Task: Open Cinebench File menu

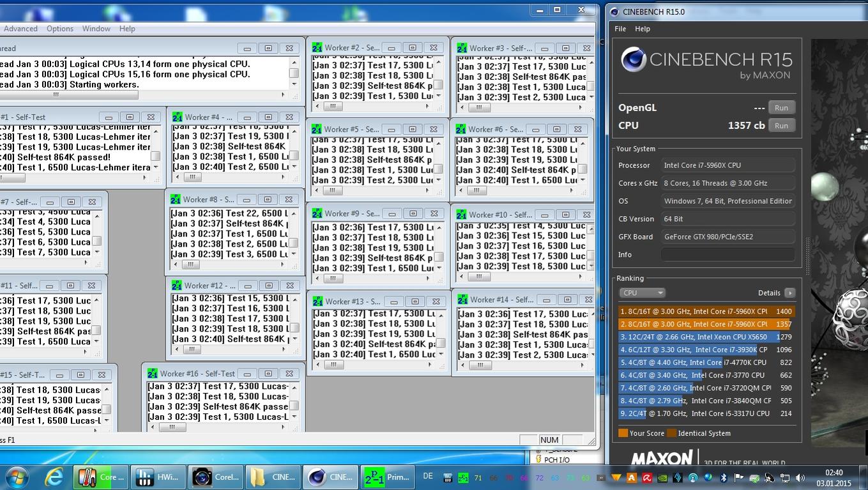Action: (620, 29)
